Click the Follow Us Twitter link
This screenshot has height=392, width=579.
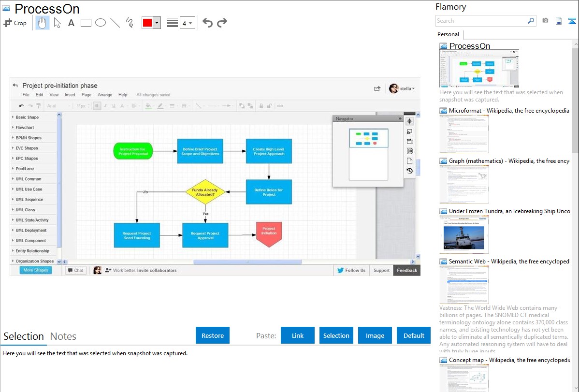pos(351,271)
